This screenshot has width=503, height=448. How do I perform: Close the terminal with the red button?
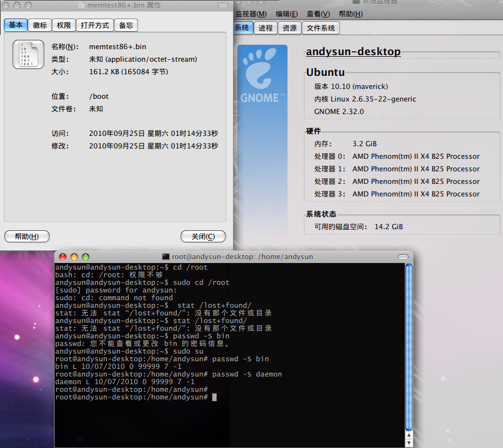point(63,256)
